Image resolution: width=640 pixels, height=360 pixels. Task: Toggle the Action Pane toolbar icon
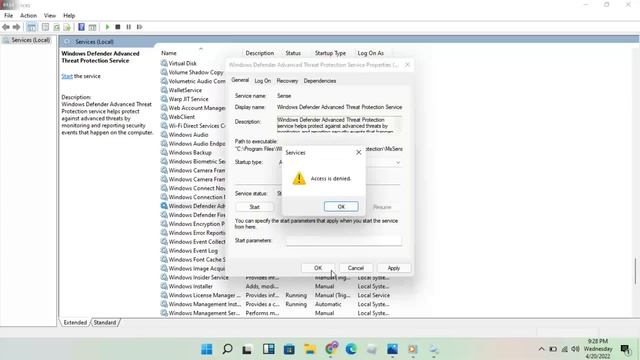[x=92, y=27]
